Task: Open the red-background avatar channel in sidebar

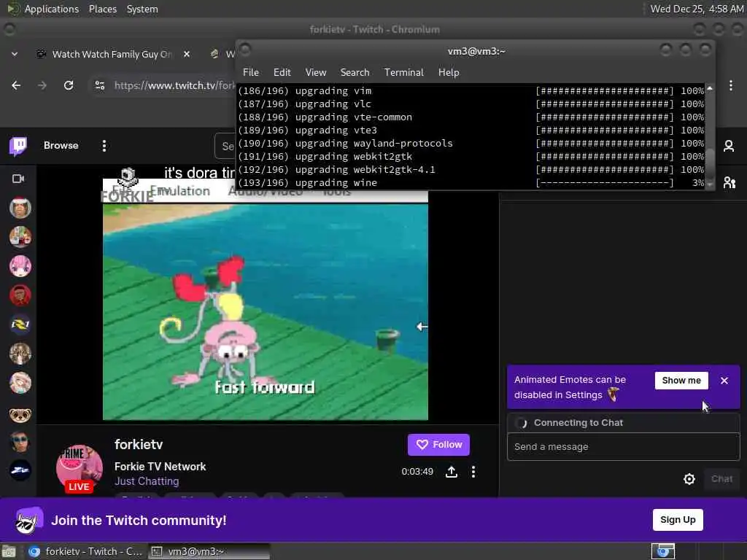Action: (20, 295)
